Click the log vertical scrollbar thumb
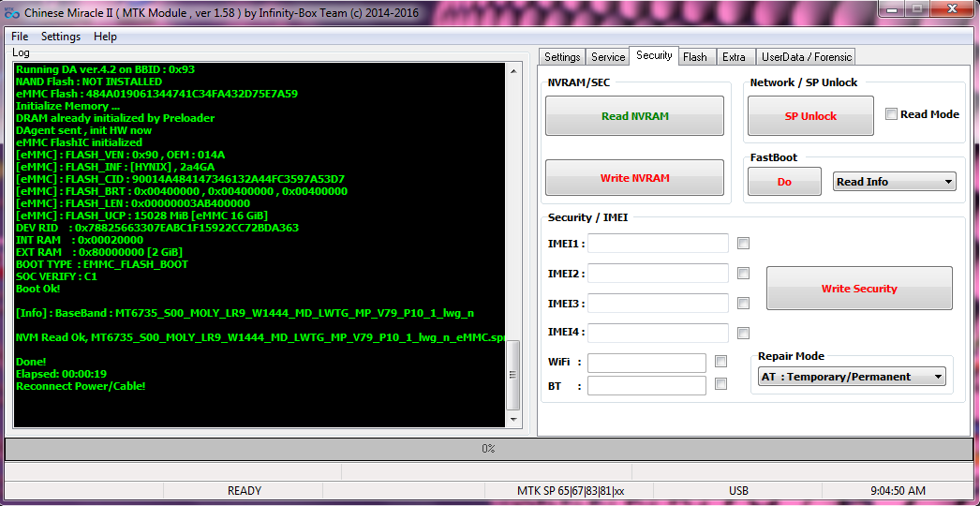The width and height of the screenshot is (980, 506). (512, 375)
